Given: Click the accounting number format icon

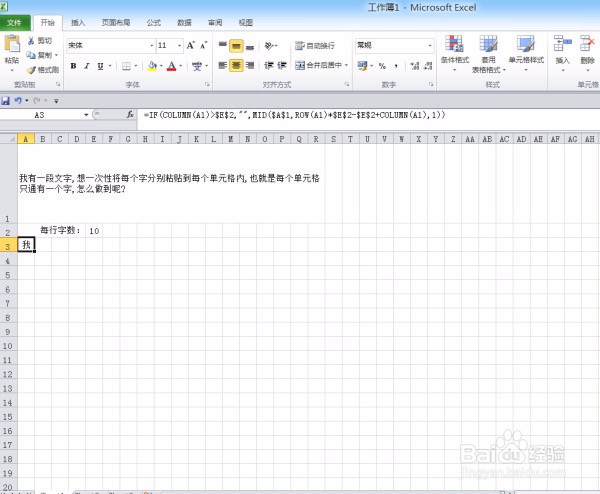Looking at the screenshot, I should (362, 66).
